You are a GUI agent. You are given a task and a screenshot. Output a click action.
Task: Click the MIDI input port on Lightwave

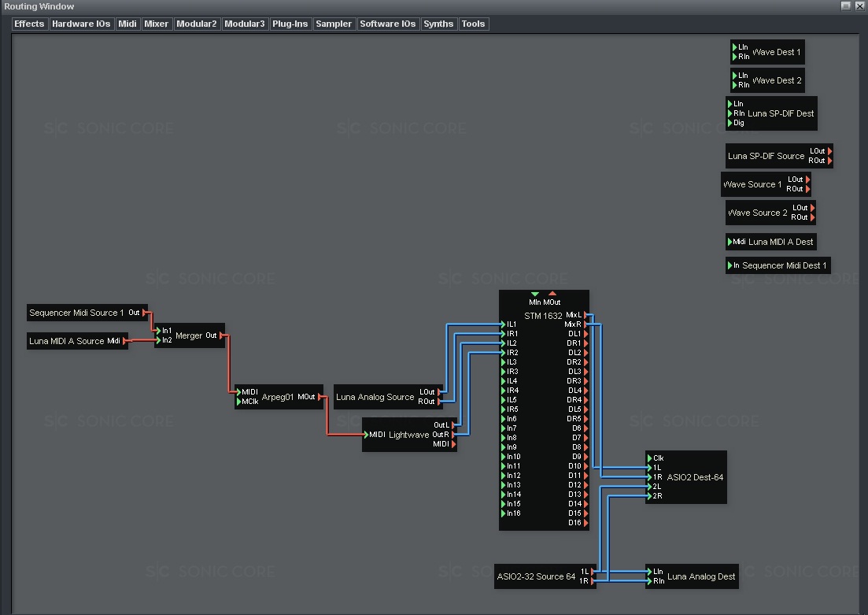(366, 435)
